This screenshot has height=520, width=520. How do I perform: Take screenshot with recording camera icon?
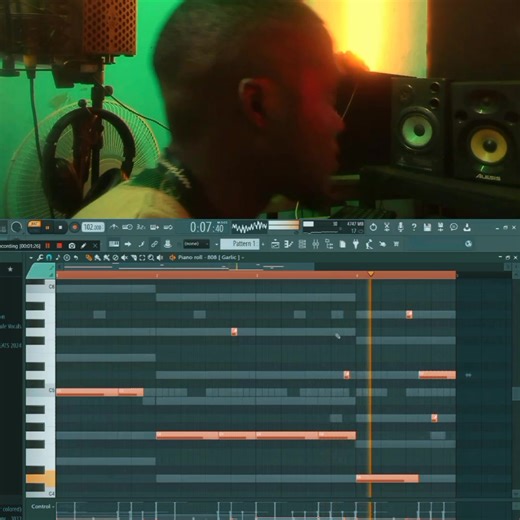click(72, 246)
